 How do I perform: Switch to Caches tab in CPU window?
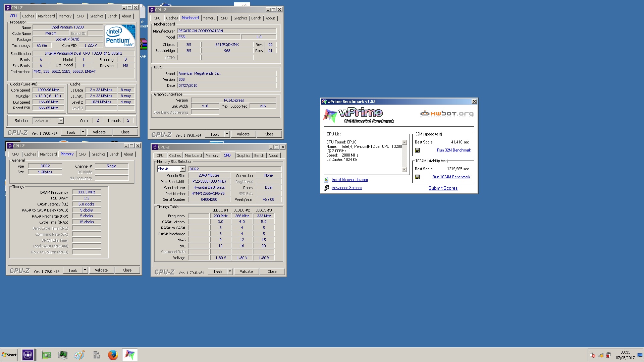(28, 16)
